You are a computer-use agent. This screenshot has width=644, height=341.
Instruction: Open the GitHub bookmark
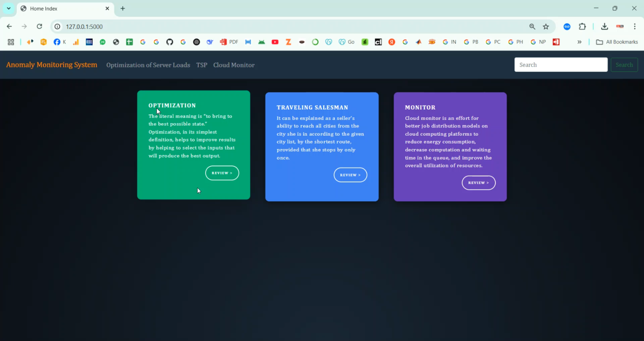[170, 42]
